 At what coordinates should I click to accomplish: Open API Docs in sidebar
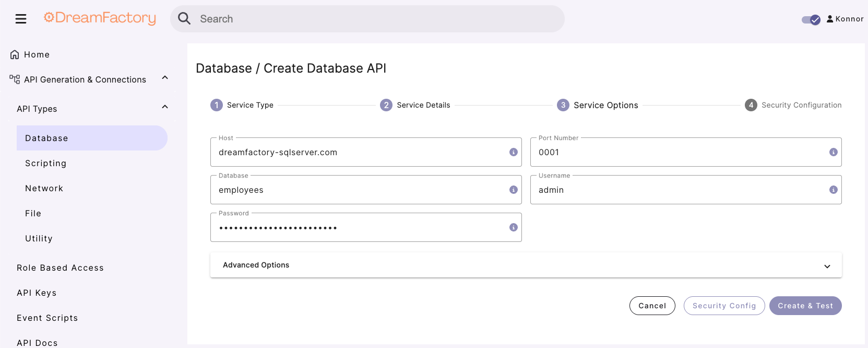[x=37, y=343]
